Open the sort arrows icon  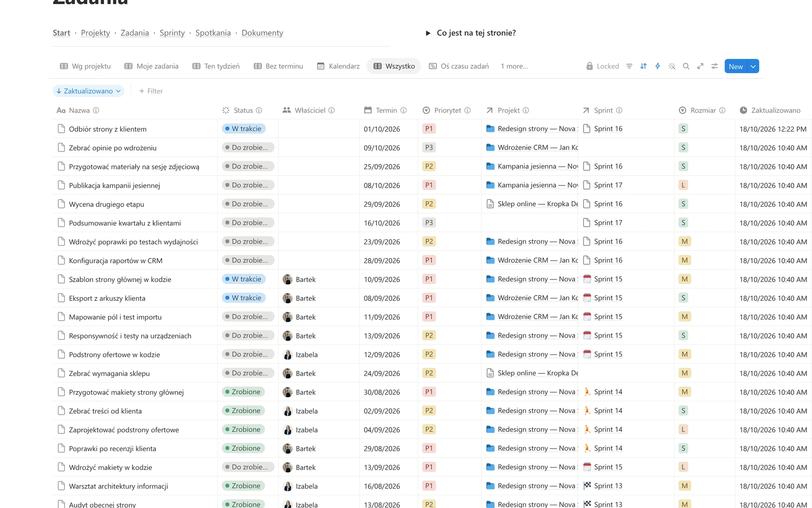click(x=644, y=66)
